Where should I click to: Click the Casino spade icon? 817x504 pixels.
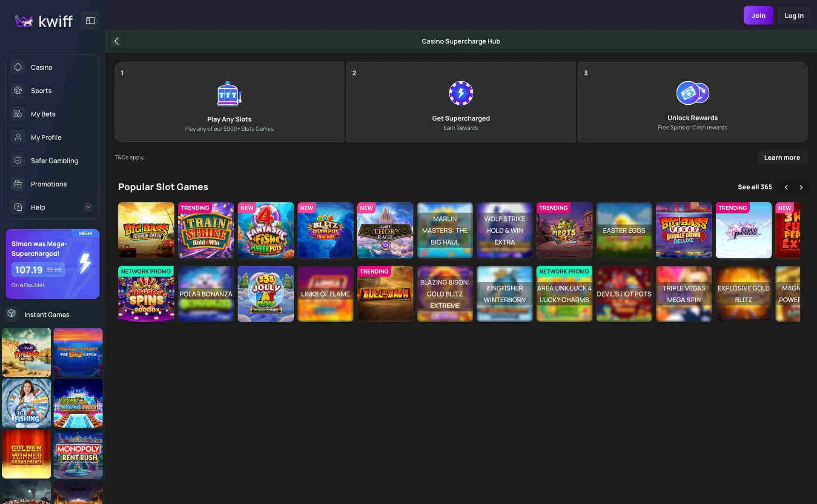tap(18, 67)
